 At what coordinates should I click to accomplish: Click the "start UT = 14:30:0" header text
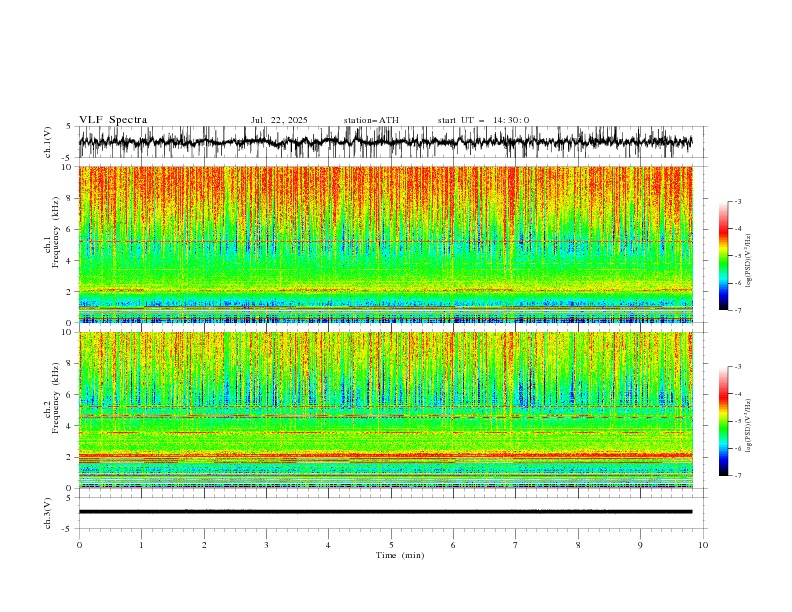click(483, 120)
